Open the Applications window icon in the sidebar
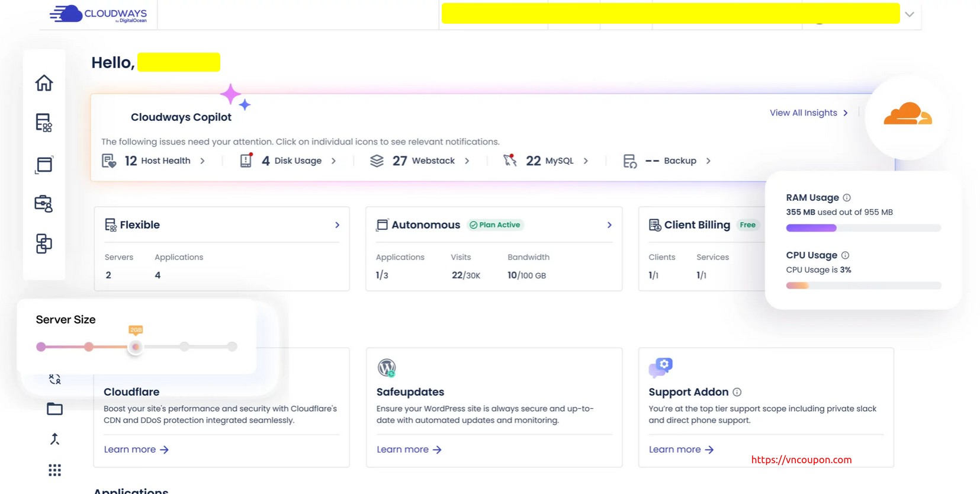 pyautogui.click(x=44, y=164)
